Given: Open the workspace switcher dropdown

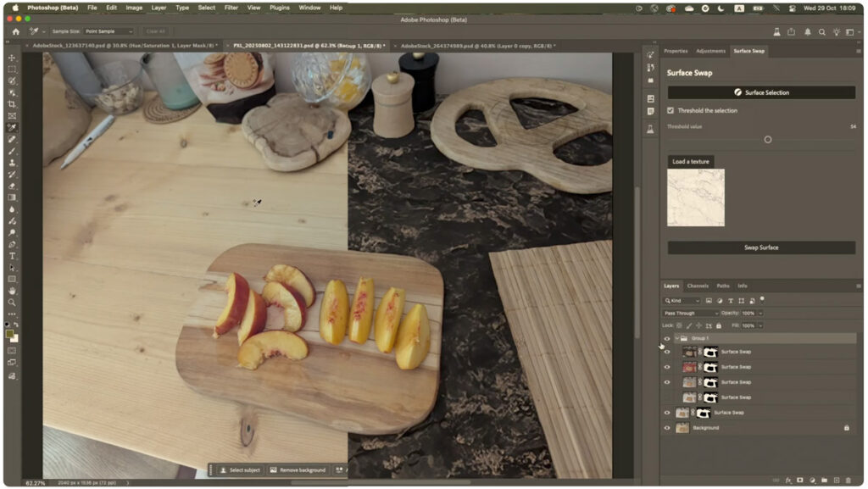Looking at the screenshot, I should 852,32.
